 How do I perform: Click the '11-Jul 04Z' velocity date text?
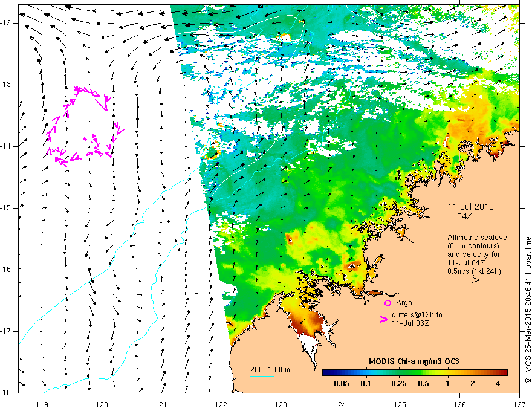click(466, 263)
